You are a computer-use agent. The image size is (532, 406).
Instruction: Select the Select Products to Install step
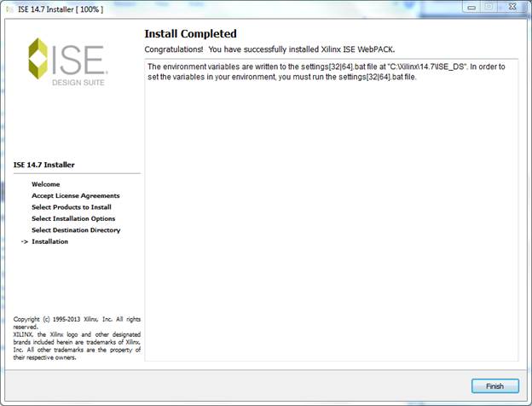[72, 207]
